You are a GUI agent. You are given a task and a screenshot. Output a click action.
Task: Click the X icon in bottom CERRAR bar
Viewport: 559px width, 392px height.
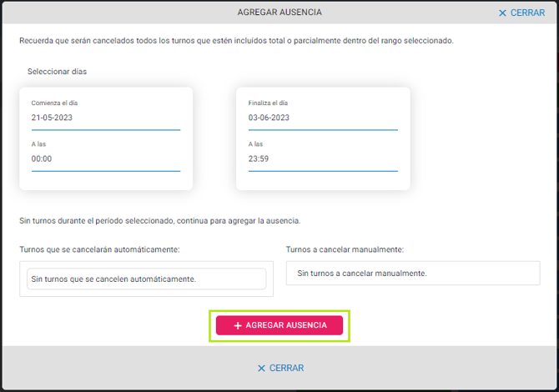click(261, 368)
